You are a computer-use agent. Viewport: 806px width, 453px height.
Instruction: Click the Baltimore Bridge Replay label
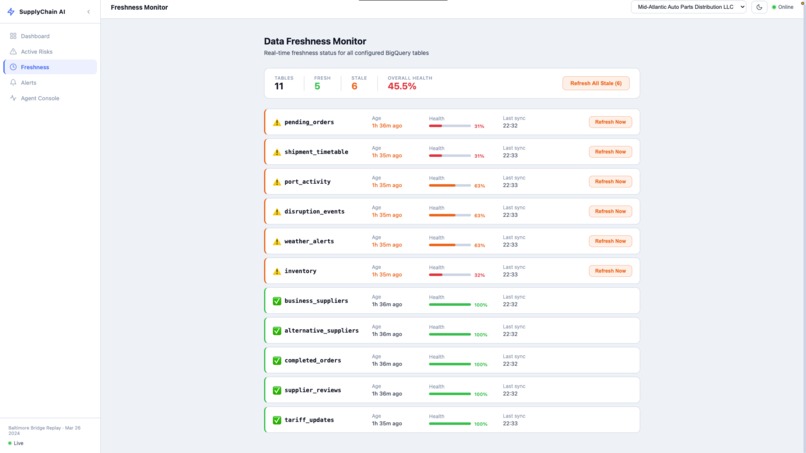(x=44, y=430)
